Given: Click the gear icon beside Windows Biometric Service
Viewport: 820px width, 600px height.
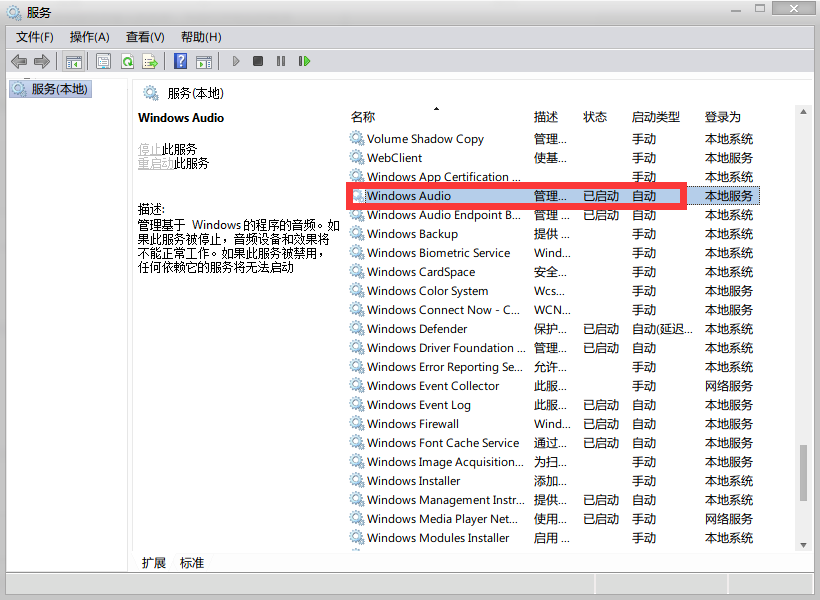Looking at the screenshot, I should [357, 253].
